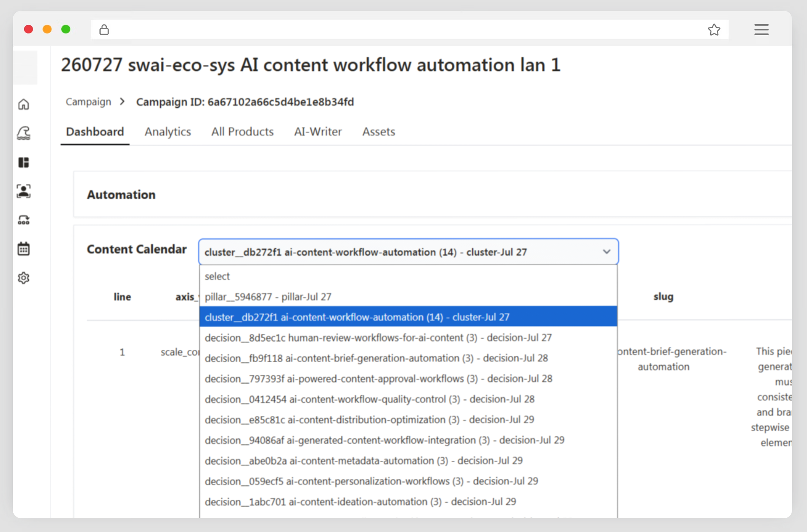Collapse the Content Calendar dropdown

click(408, 252)
